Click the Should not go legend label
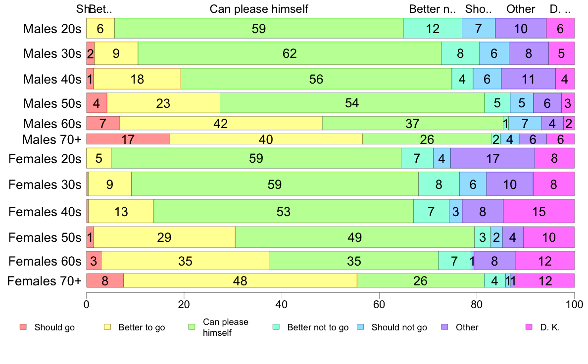This screenshot has height=364, width=588. pyautogui.click(x=399, y=327)
